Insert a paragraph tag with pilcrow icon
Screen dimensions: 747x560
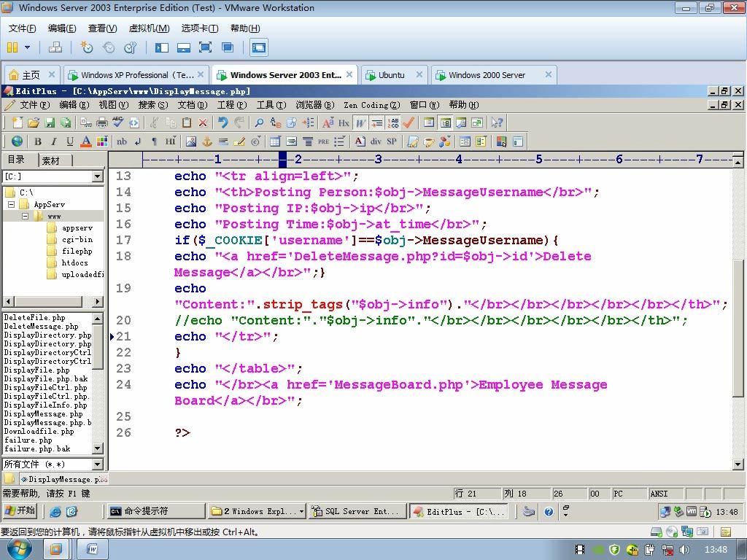coord(154,141)
